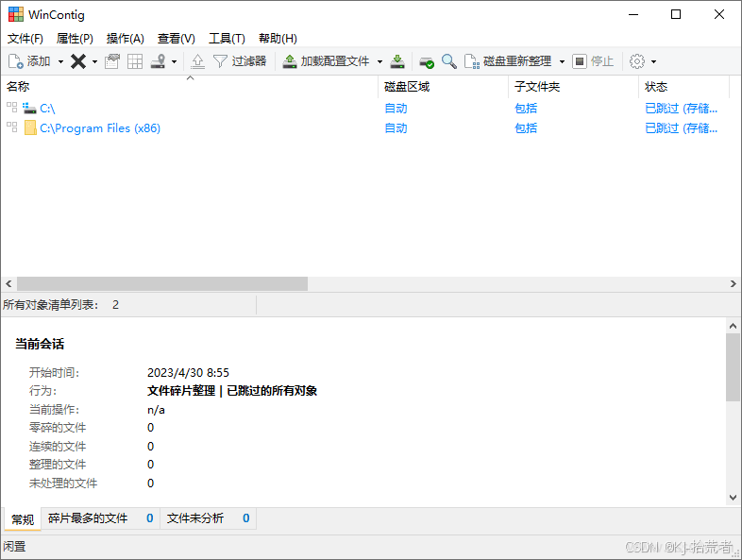This screenshot has width=742, height=560.
Task: Switch to the 常规 tab
Action: pos(23,519)
